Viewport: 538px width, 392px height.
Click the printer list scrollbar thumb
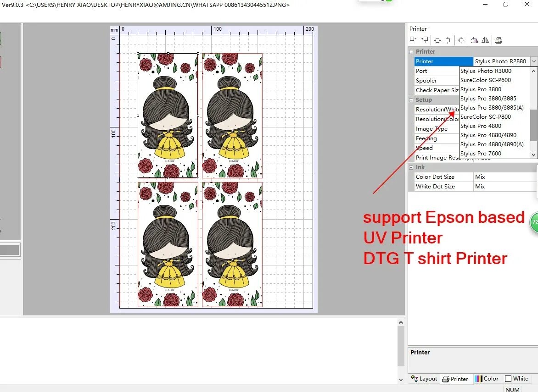coord(533,125)
